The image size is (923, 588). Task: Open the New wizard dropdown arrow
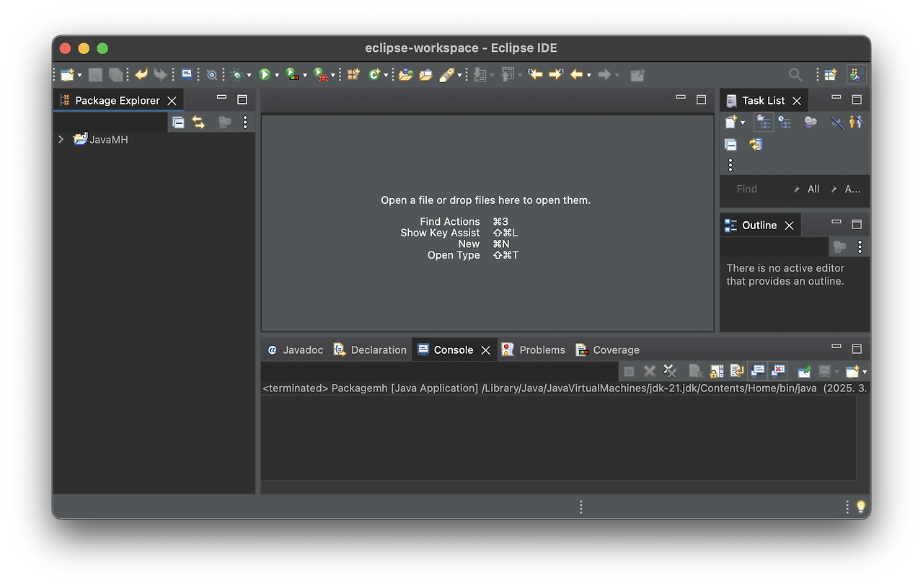coord(79,75)
